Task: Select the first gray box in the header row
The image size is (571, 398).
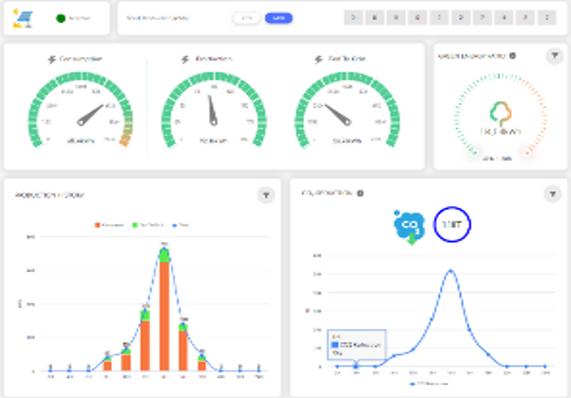Action: [x=353, y=17]
